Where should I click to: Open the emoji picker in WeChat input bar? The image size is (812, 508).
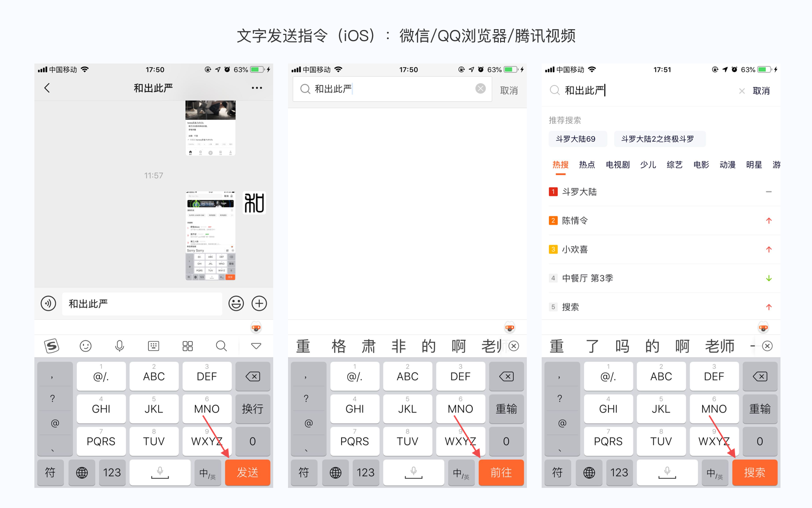click(x=236, y=303)
